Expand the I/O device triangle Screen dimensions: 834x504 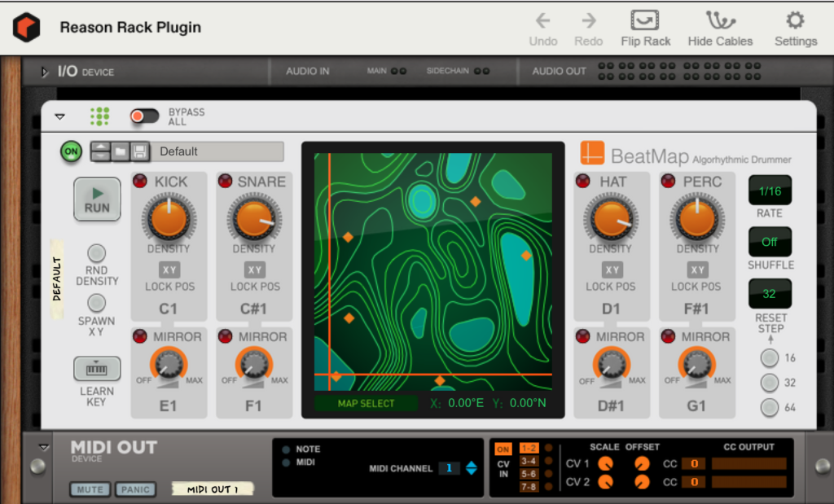(45, 71)
